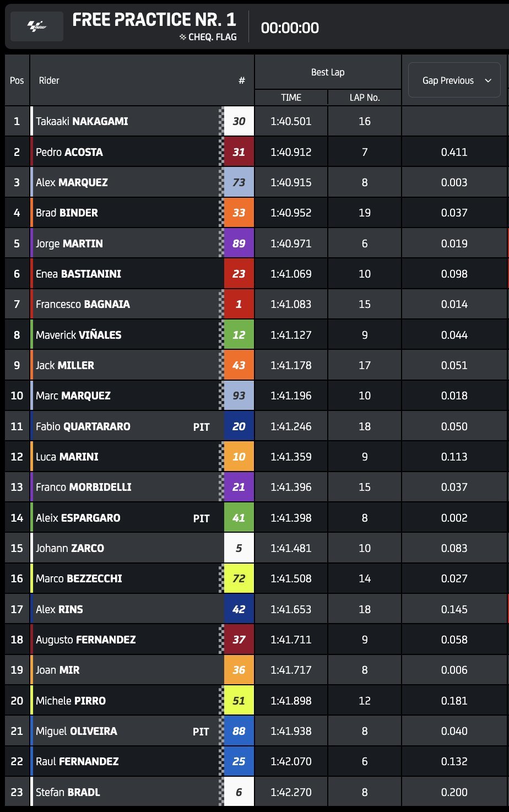The image size is (509, 812).
Task: Click the Rider column header
Action: pyautogui.click(x=49, y=80)
